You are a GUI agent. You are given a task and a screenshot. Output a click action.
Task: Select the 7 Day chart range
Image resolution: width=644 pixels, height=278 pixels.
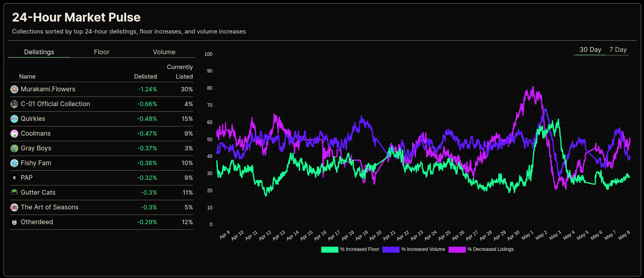[618, 49]
